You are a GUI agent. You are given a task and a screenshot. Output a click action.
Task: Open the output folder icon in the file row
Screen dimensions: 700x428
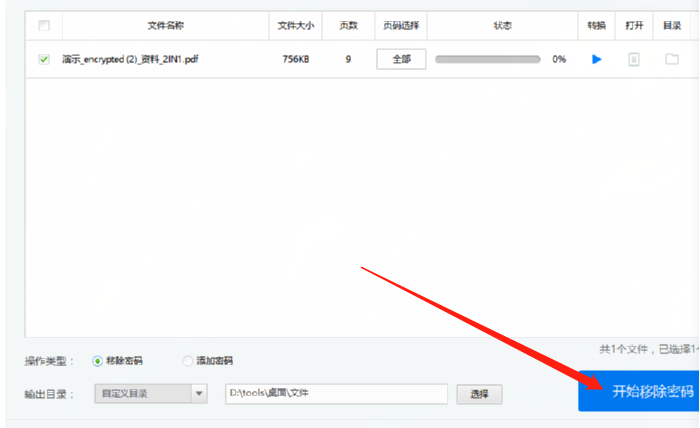[672, 60]
